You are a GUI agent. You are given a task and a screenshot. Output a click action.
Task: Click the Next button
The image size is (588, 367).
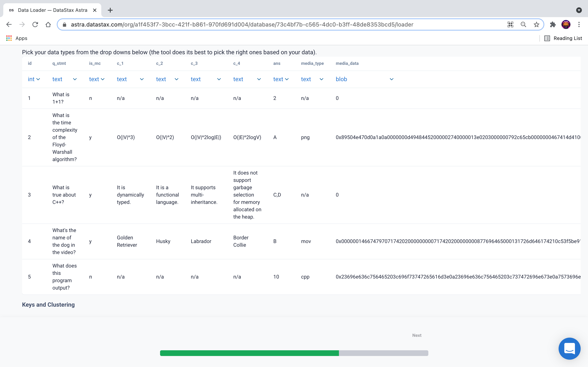tap(417, 335)
